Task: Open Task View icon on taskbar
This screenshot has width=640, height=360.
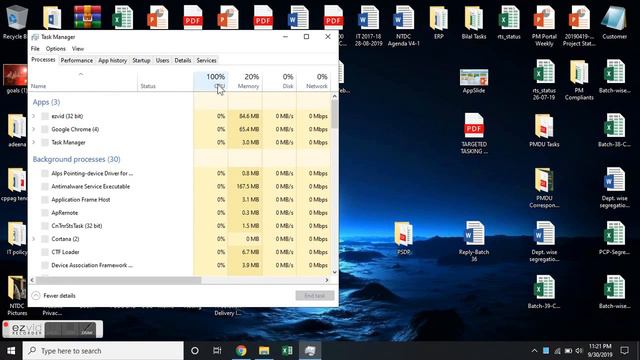Action: tap(217, 351)
